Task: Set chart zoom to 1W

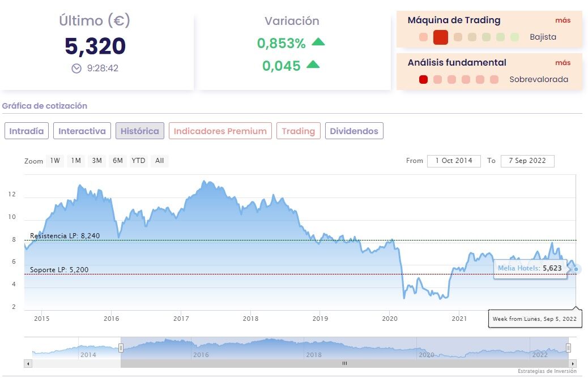Action: tap(55, 161)
